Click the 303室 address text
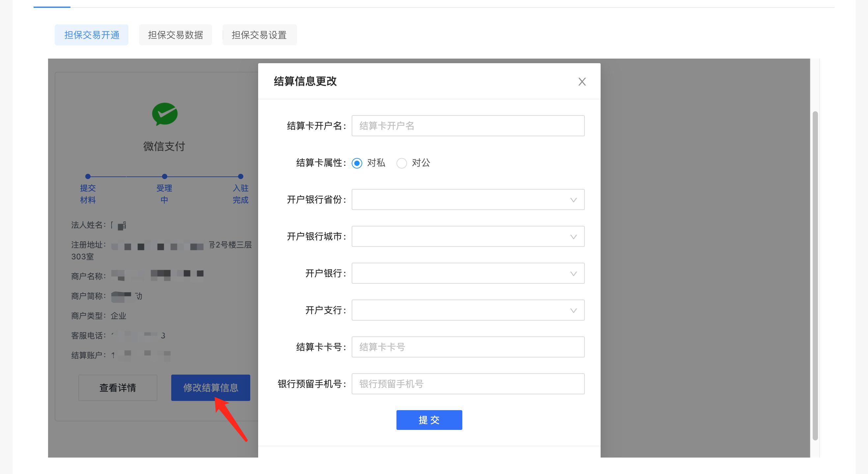This screenshot has width=868, height=474. tap(83, 257)
